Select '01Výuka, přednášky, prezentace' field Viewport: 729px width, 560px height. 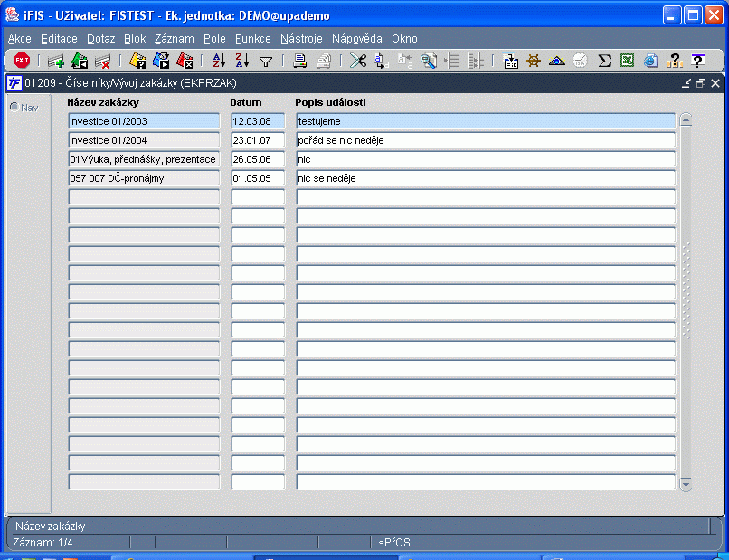click(x=144, y=159)
